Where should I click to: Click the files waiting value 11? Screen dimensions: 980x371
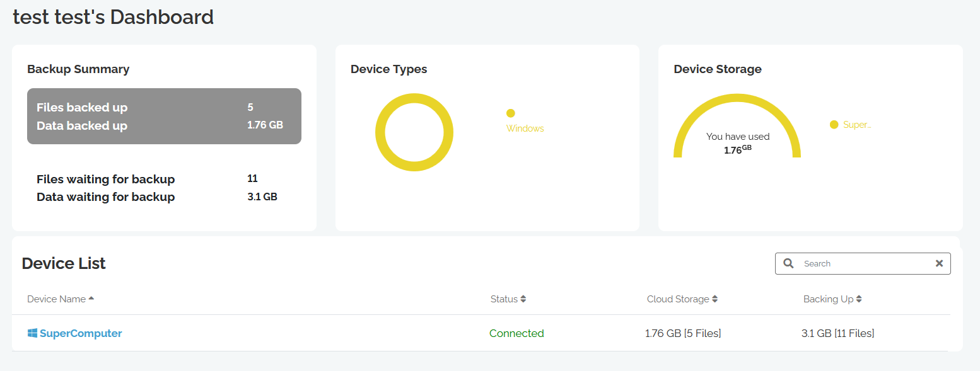[x=253, y=179]
